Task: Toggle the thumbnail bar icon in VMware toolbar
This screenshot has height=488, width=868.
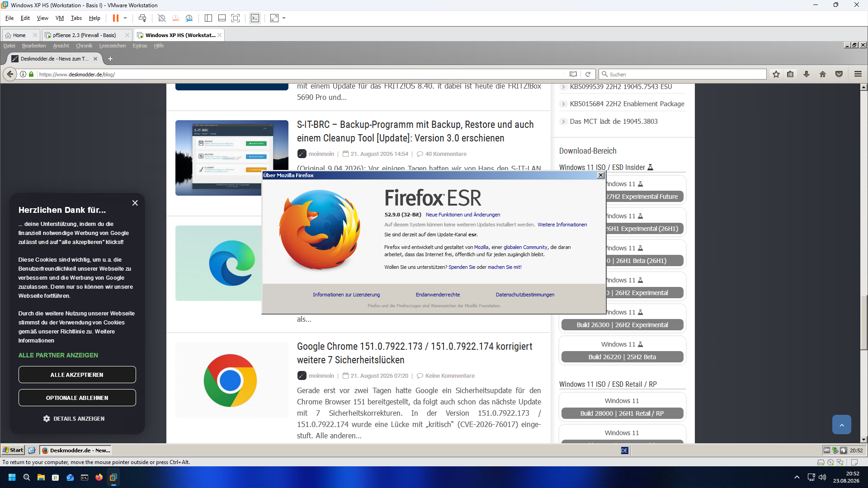Action: tap(222, 18)
